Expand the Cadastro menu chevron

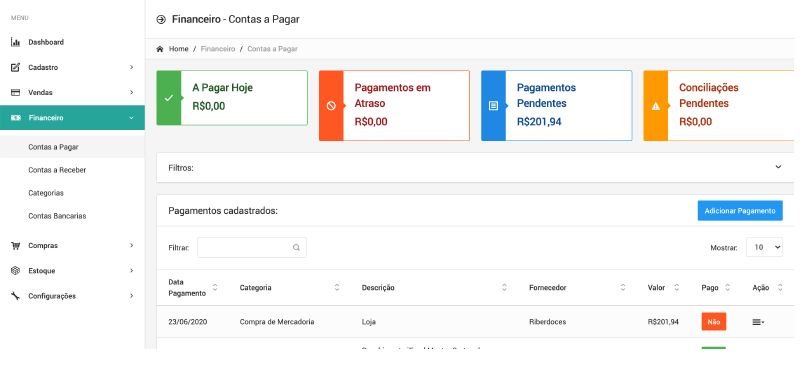(x=132, y=67)
